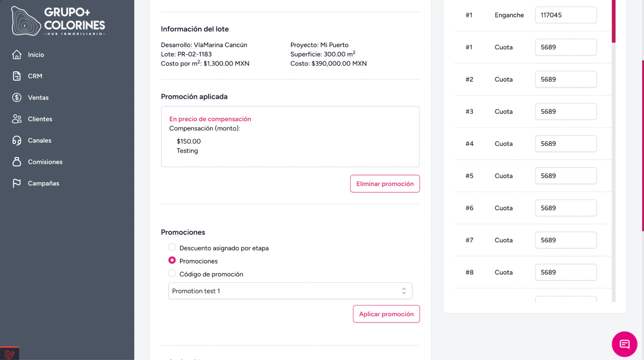Image resolution: width=644 pixels, height=360 pixels.
Task: Click the Grupo Colorines logo
Action: tap(58, 21)
